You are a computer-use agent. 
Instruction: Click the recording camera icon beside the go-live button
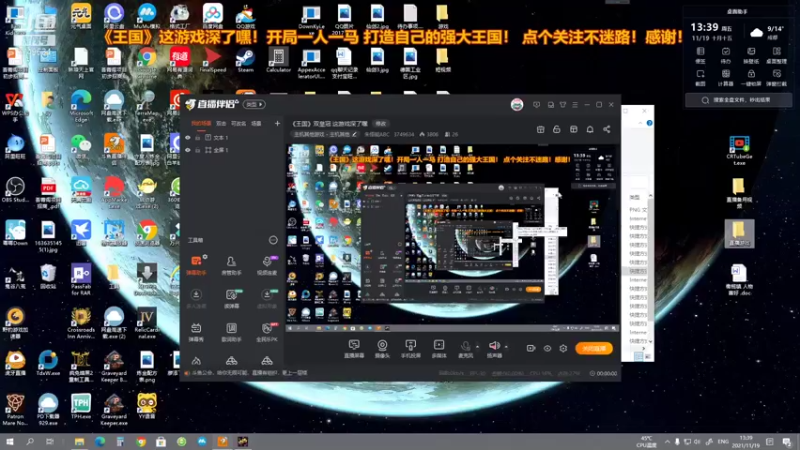(x=531, y=348)
